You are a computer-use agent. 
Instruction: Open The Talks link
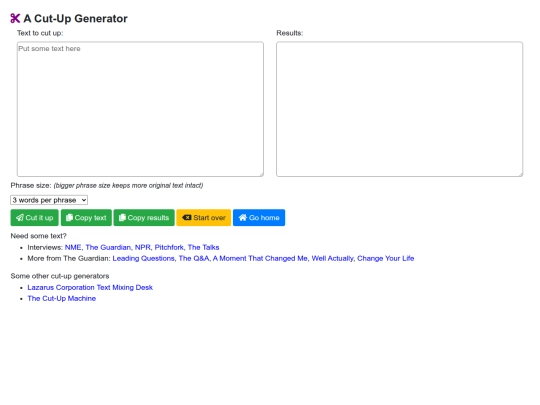click(204, 247)
